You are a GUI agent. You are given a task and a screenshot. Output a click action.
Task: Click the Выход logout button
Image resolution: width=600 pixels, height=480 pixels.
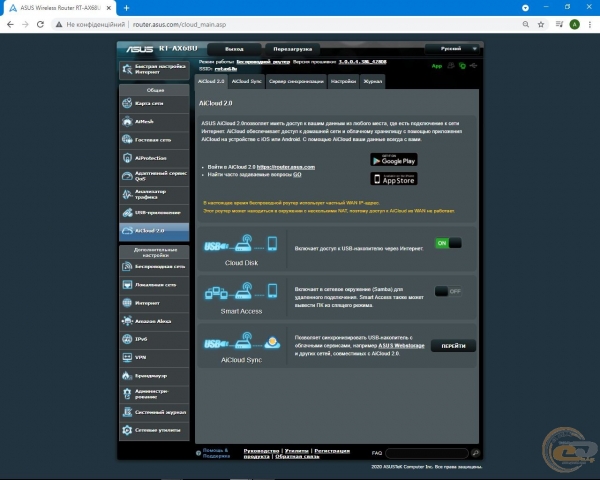point(234,49)
